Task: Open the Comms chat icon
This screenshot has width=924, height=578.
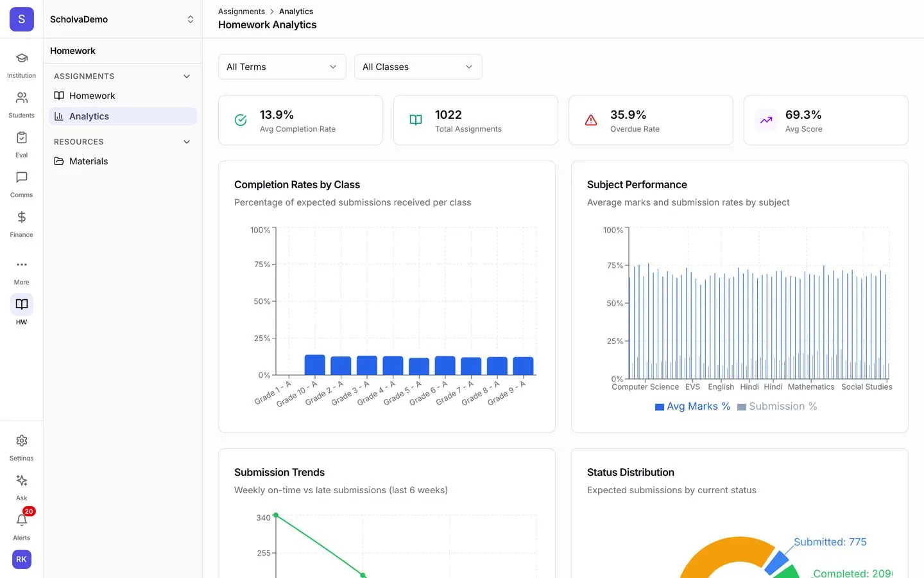Action: pos(21,178)
